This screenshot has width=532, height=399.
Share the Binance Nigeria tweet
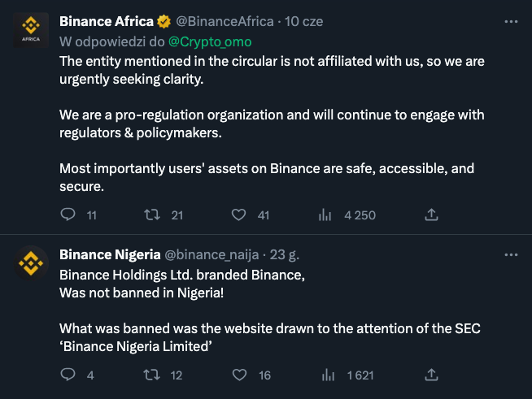coord(432,375)
